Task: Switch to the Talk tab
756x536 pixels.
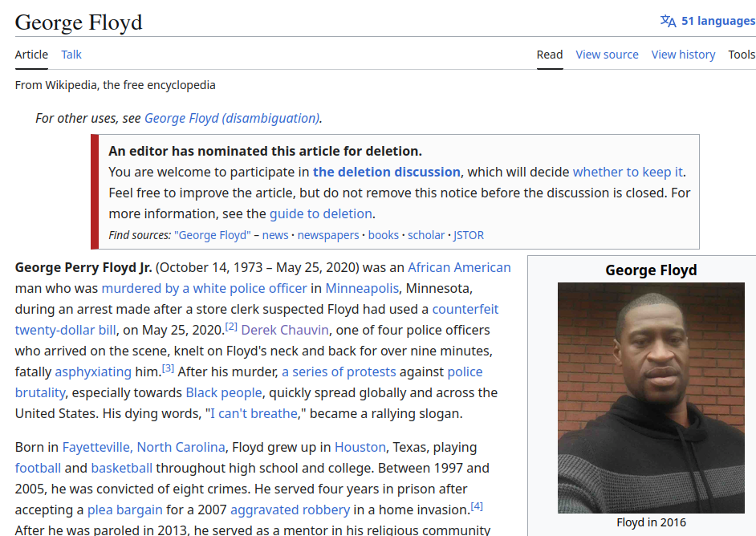Action: 71,55
